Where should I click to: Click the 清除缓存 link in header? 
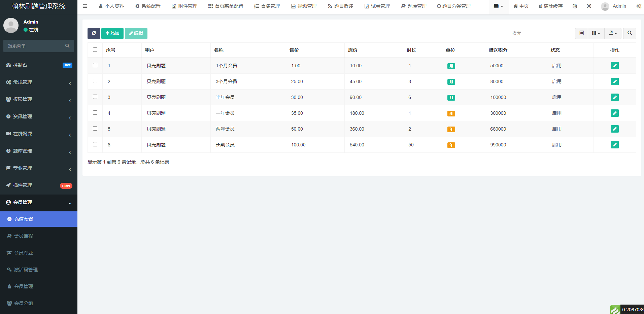(x=550, y=6)
